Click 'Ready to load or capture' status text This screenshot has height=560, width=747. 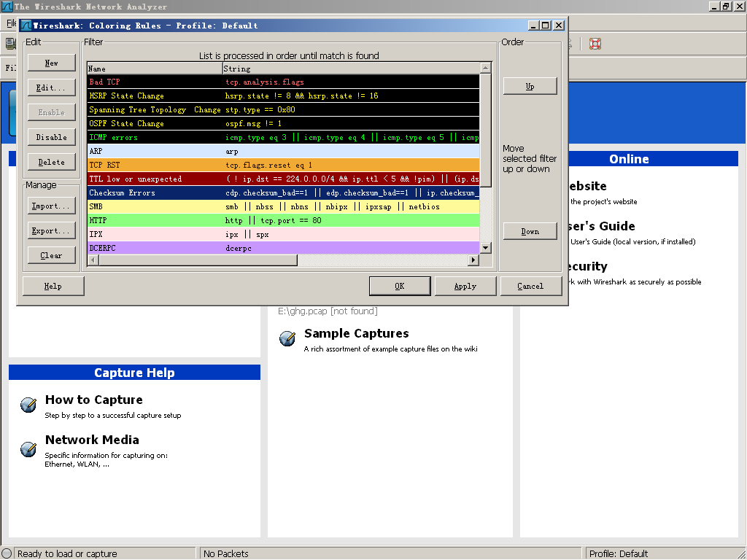pyautogui.click(x=67, y=554)
